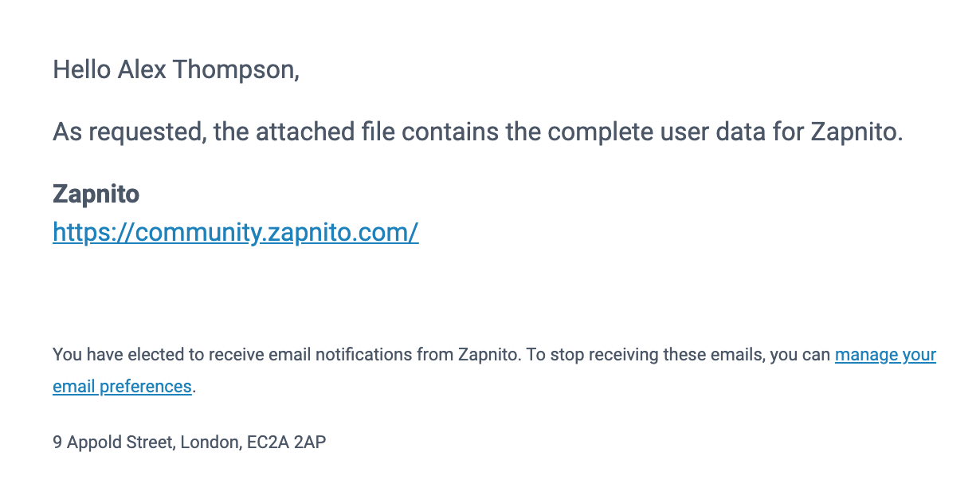Screen dimensions: 980x488
Task: Click the word Hello in the greeting
Action: [81, 70]
